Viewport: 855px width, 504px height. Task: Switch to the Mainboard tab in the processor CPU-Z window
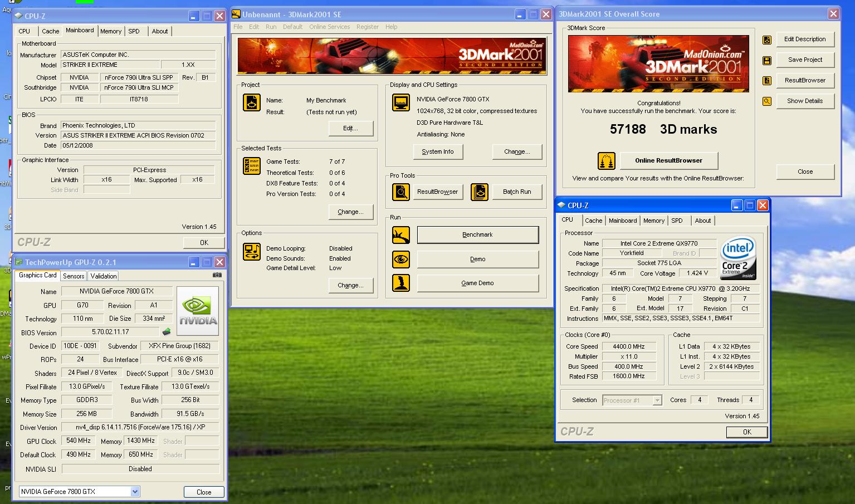623,221
